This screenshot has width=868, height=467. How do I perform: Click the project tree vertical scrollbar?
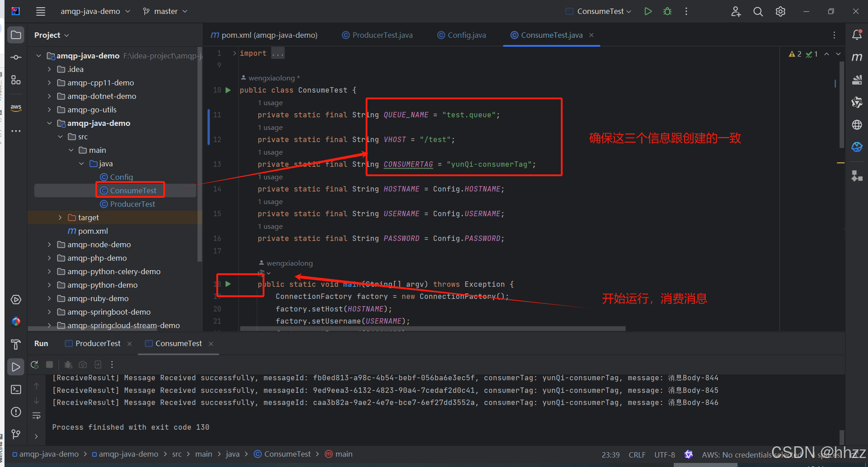(x=200, y=155)
